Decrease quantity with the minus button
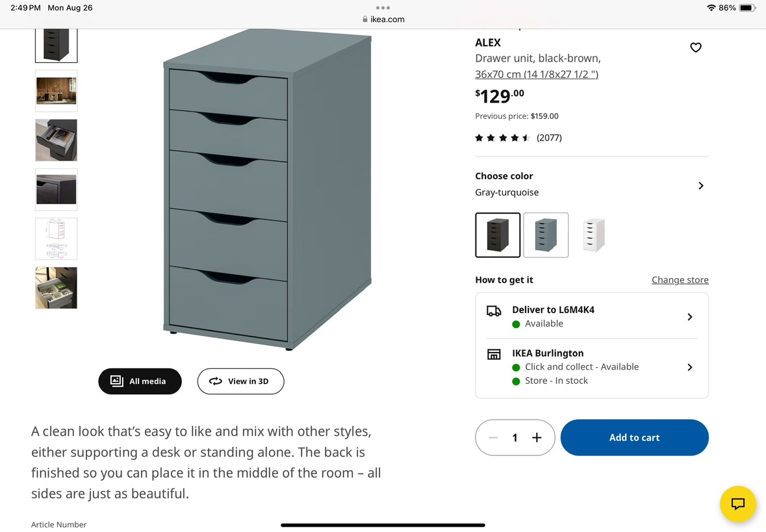The image size is (766, 532). tap(493, 438)
